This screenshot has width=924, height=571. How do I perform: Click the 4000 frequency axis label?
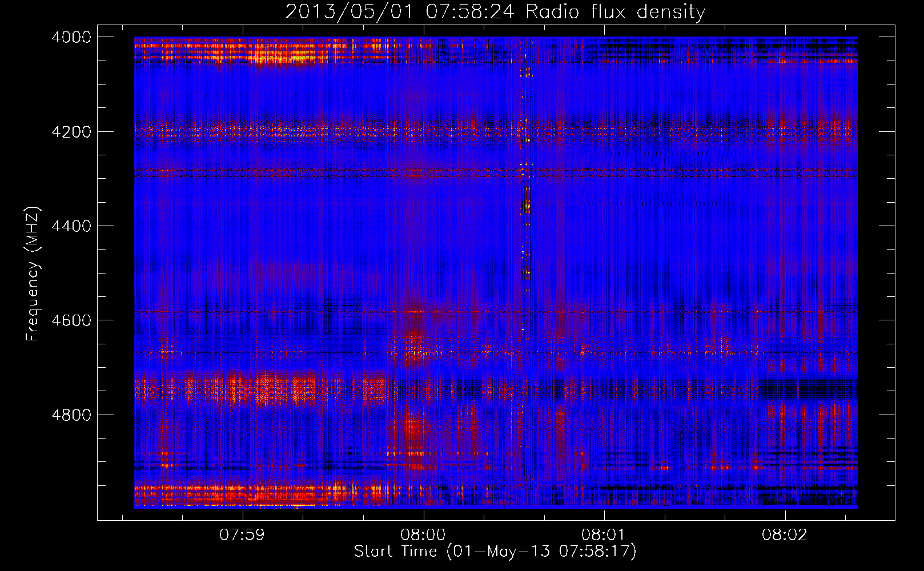click(71, 37)
